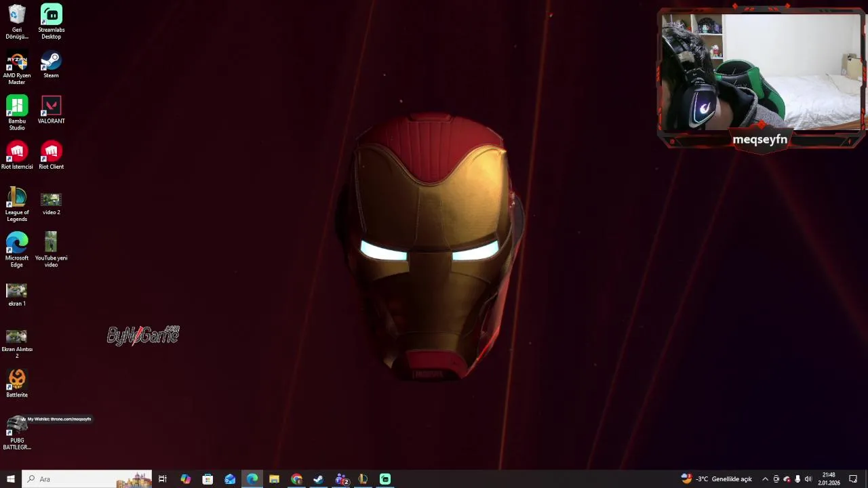Screen dimensions: 868x488
Task: Select the League of Legends desktop icon
Action: tap(17, 205)
